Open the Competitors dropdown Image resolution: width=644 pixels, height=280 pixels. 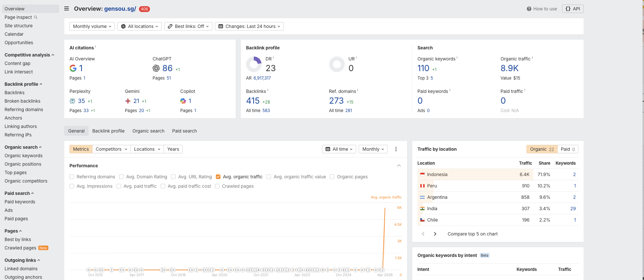(111, 149)
